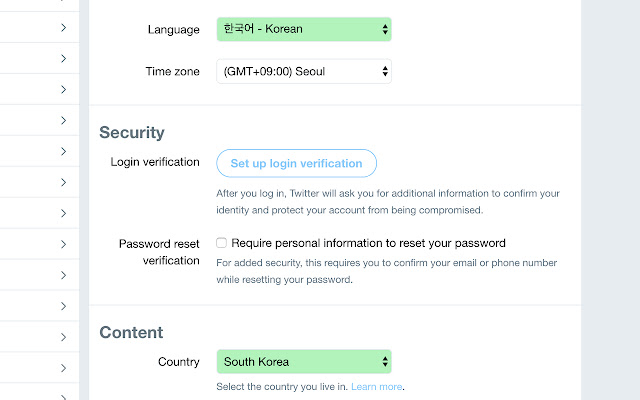Click the sidebar chevron level with the password reset checkbox

tap(63, 244)
